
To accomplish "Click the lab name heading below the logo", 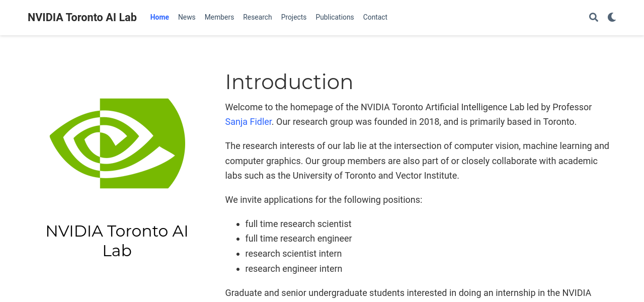I will 117,241.
